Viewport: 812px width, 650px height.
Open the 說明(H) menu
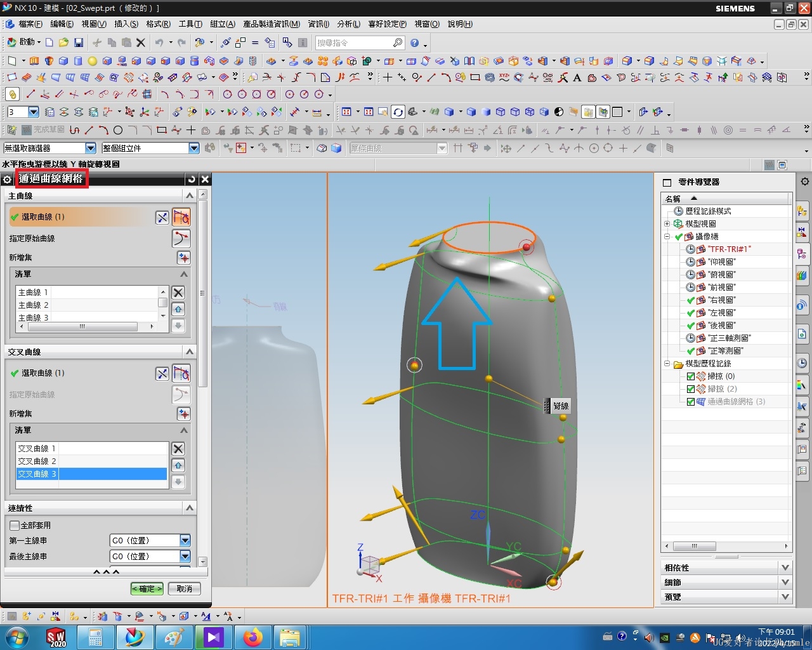pos(461,24)
